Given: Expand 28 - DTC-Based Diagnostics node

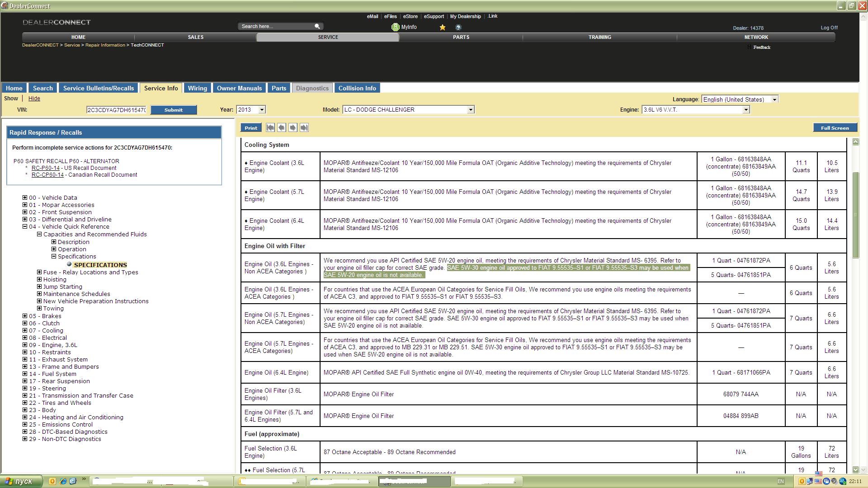Looking at the screenshot, I should (25, 432).
